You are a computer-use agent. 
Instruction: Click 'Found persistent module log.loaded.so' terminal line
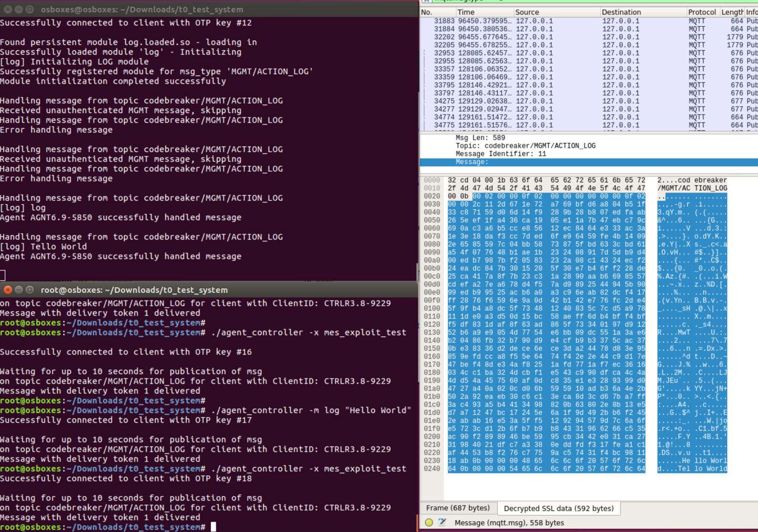pos(128,42)
